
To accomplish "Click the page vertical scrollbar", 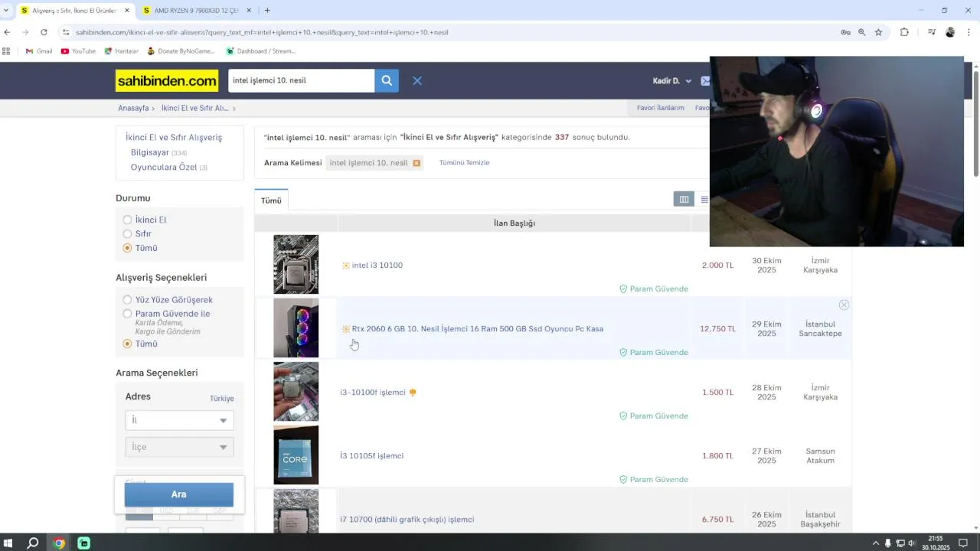I will click(x=976, y=122).
